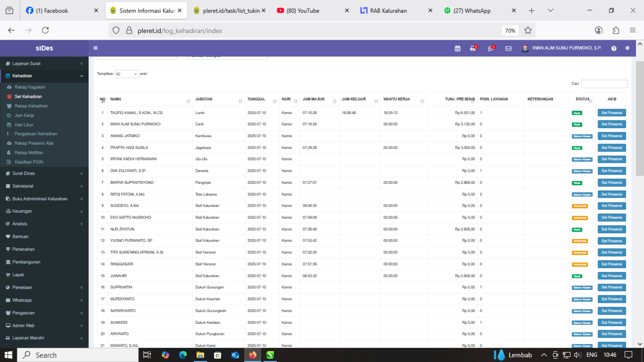The width and height of the screenshot is (644, 362).
Task: Click Set Presensi for NUR ZIYATUN
Action: pos(611,229)
